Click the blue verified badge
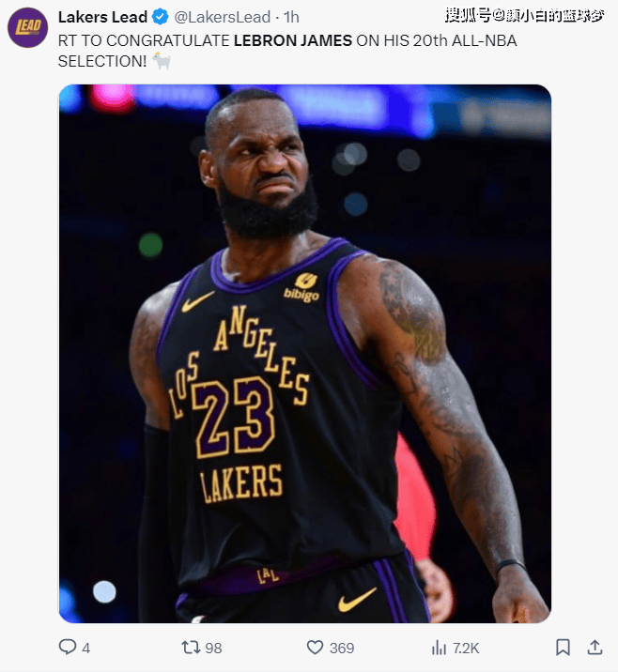This screenshot has width=618, height=672. point(161,17)
